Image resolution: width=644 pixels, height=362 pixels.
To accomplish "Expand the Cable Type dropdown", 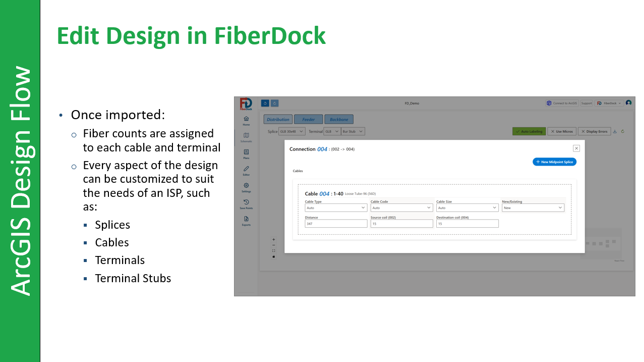I will 336,208.
